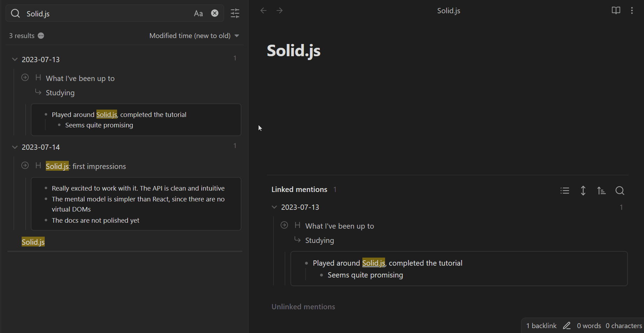Click "The docs are not polished yet" bullet

coord(95,221)
